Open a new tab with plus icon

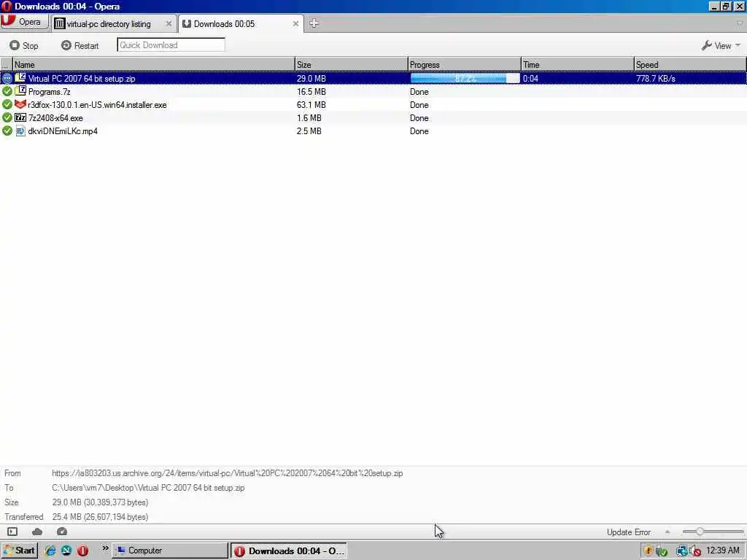pos(314,23)
